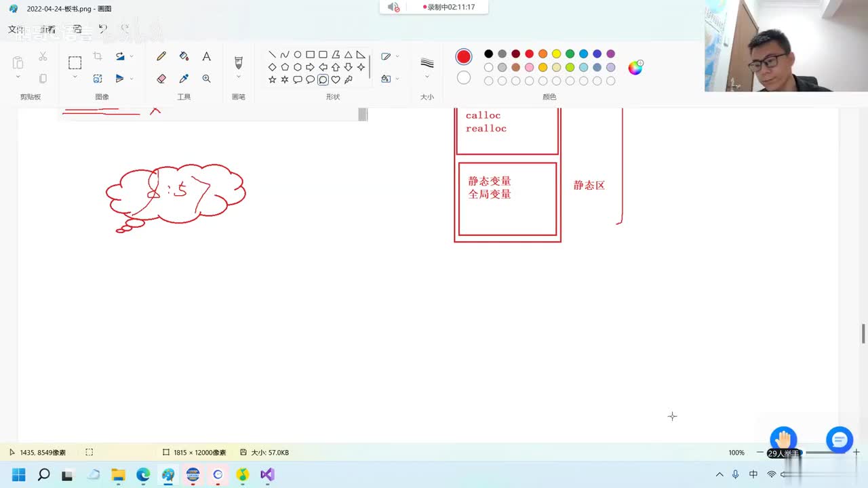Open Microsoft Edge from taskbar
Image resolution: width=868 pixels, height=488 pixels.
[x=143, y=474]
